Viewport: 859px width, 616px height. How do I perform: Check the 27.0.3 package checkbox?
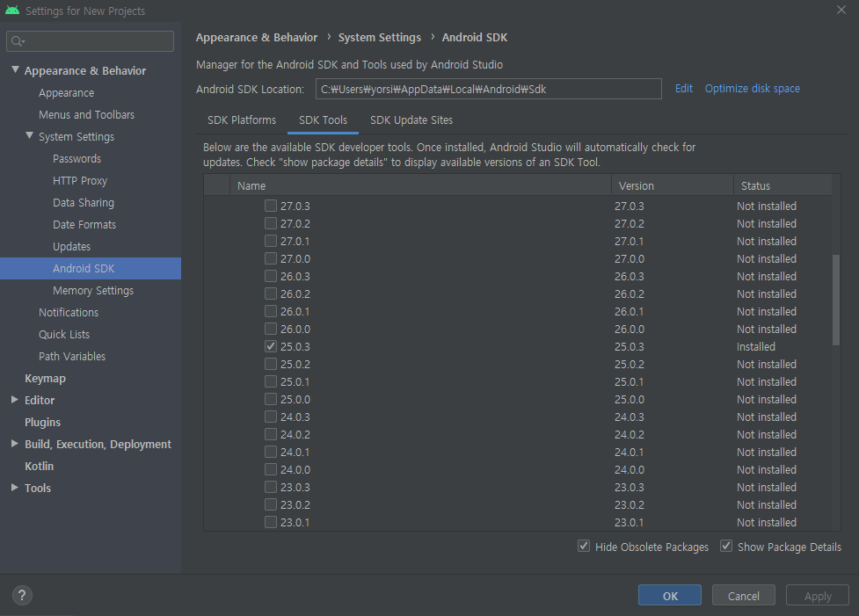coord(271,206)
